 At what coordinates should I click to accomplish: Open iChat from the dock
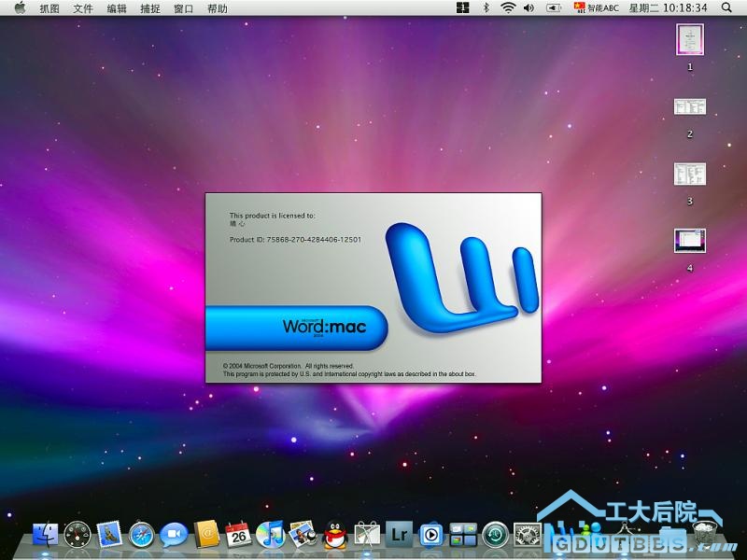(174, 534)
